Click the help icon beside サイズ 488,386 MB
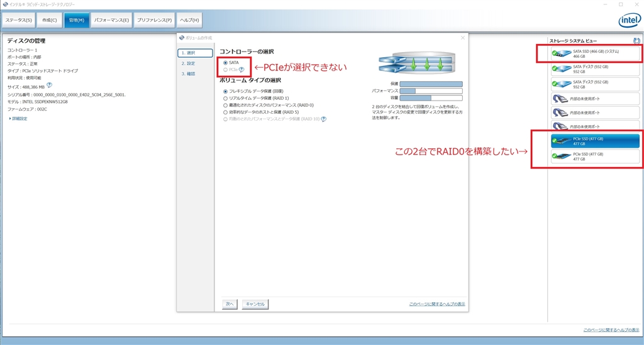The image size is (644, 345). (49, 85)
